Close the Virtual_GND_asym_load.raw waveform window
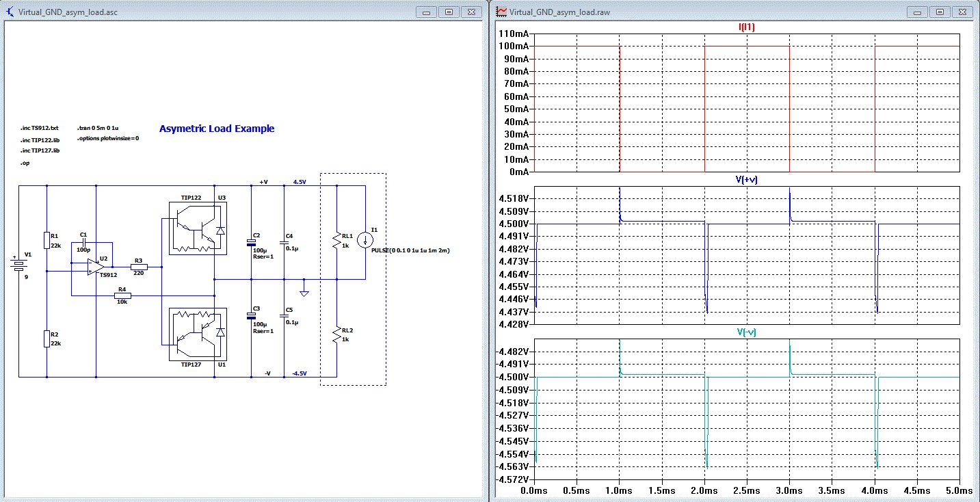The width and height of the screenshot is (980, 502). pos(962,12)
